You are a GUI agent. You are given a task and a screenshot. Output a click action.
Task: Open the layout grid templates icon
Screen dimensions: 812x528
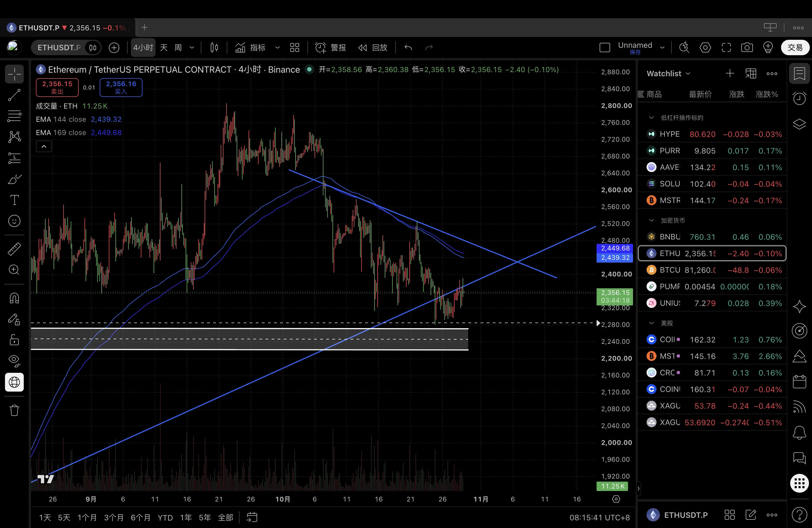[x=294, y=47]
